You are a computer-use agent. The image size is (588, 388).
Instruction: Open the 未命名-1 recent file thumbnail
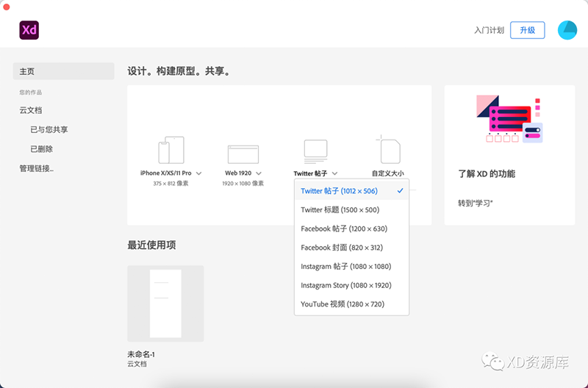(x=165, y=303)
